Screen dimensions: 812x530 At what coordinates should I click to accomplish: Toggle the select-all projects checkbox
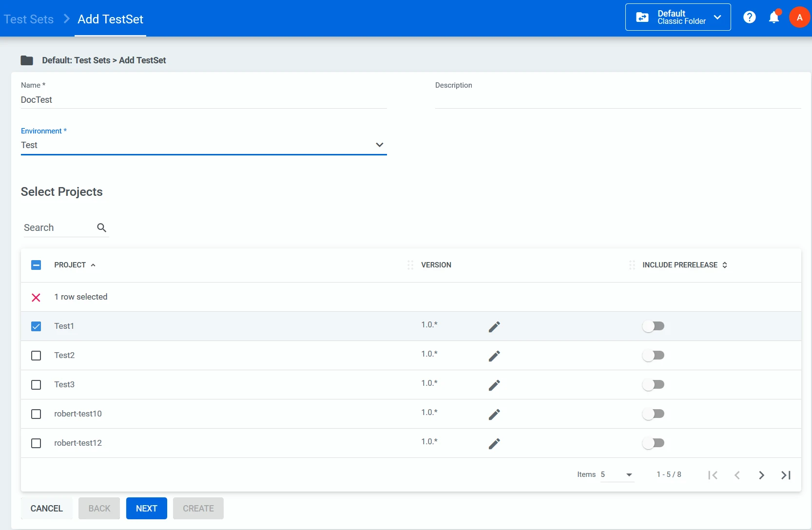tap(36, 265)
